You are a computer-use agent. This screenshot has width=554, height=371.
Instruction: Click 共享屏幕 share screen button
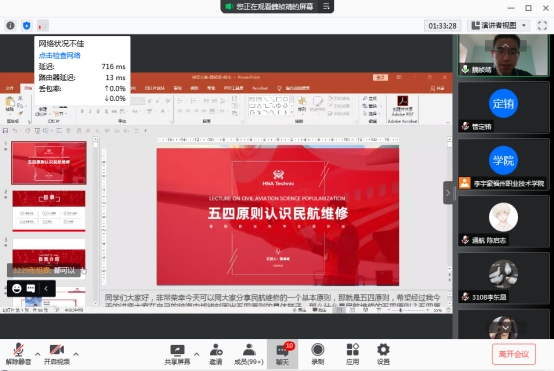177,354
